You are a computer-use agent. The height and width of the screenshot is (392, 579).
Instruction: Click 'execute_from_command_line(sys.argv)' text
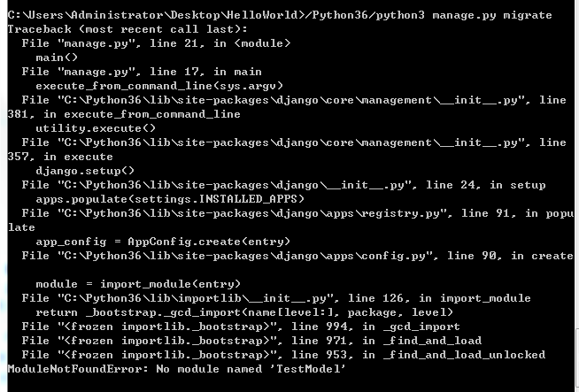point(159,86)
